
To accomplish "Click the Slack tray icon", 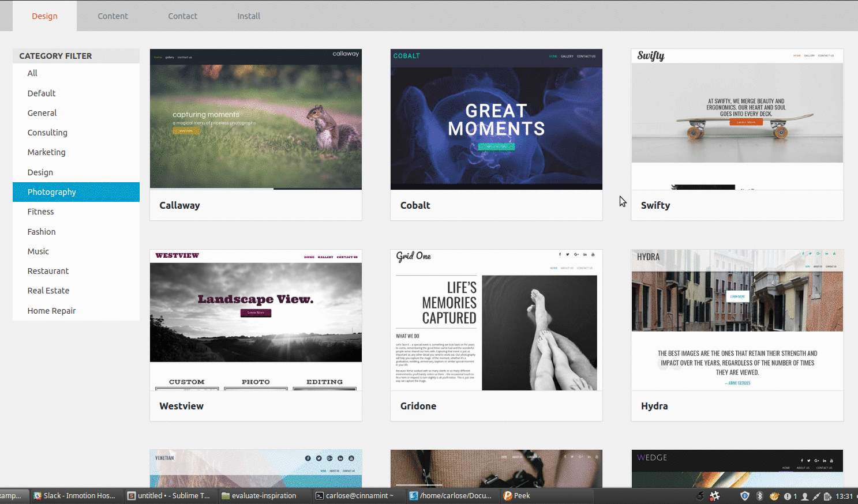I will pyautogui.click(x=715, y=496).
